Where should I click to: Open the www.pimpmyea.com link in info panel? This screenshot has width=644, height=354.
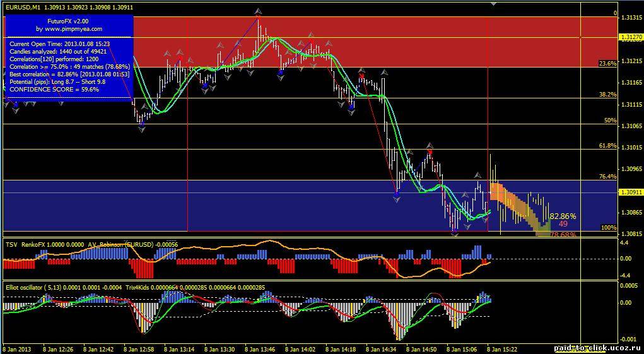click(69, 29)
